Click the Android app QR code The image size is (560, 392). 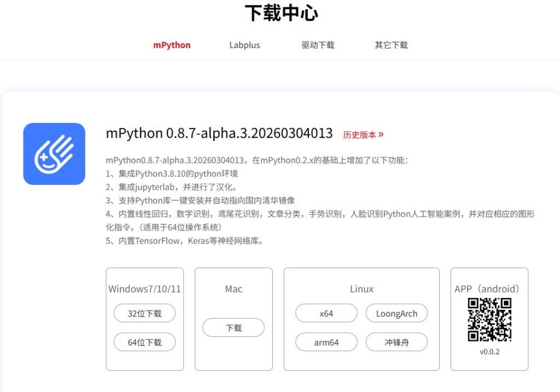click(x=489, y=320)
